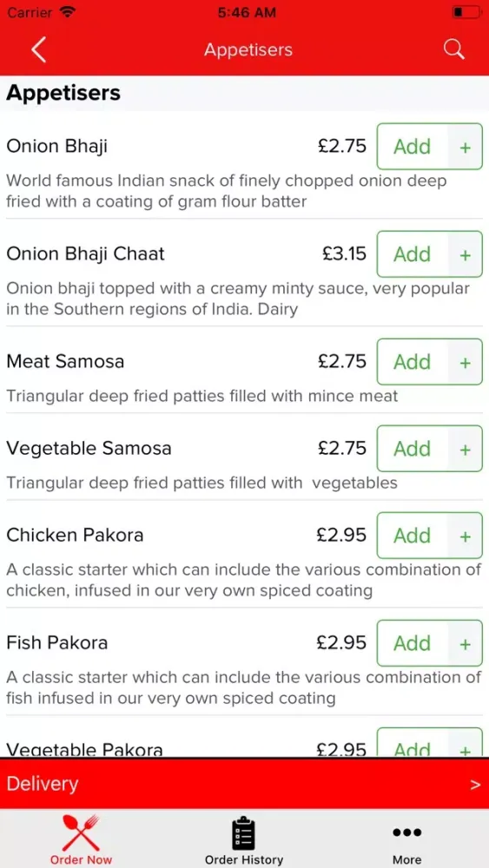489x868 pixels.
Task: Open the Order History clipboard icon
Action: [x=244, y=833]
